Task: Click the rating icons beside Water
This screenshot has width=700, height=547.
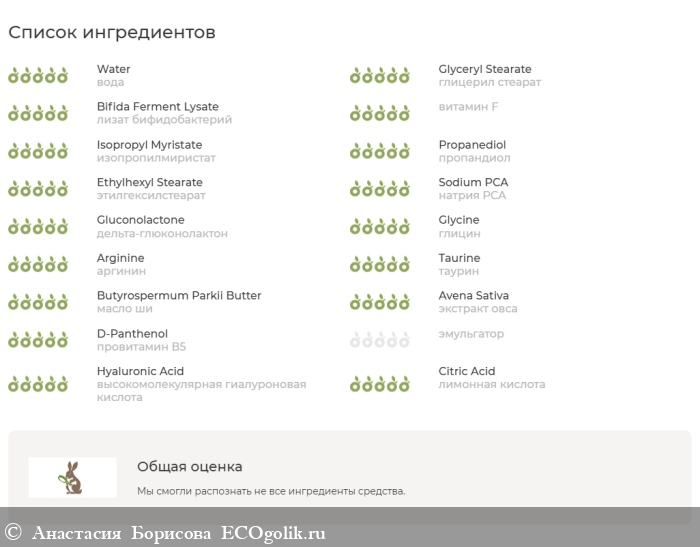Action: [x=38, y=76]
